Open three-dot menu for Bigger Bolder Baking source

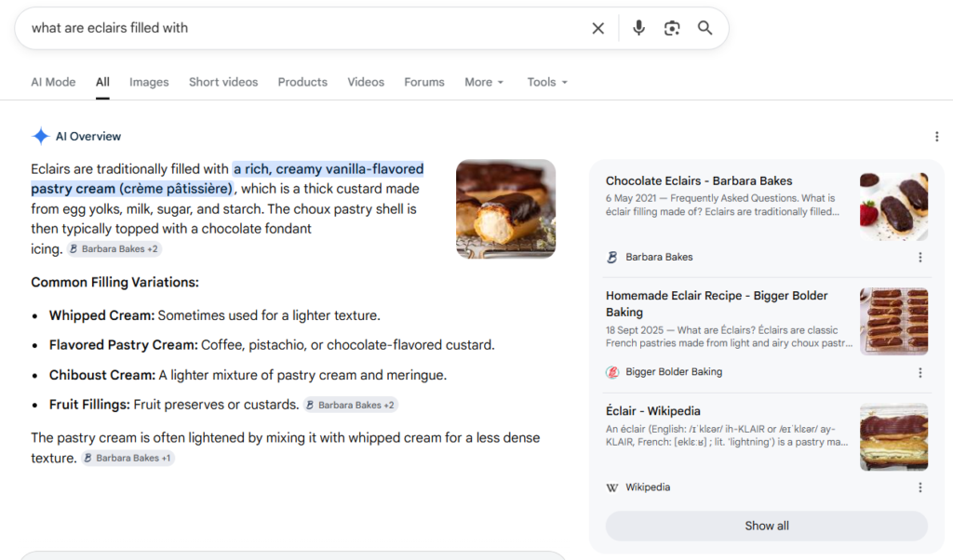point(920,372)
